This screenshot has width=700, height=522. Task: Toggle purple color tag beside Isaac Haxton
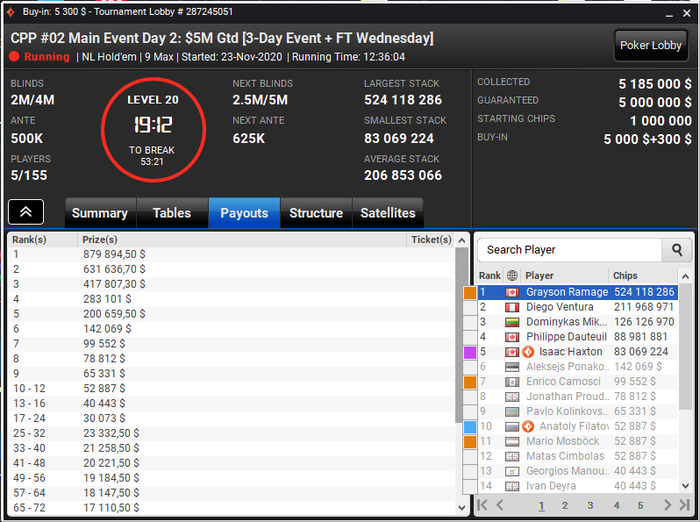tap(470, 352)
